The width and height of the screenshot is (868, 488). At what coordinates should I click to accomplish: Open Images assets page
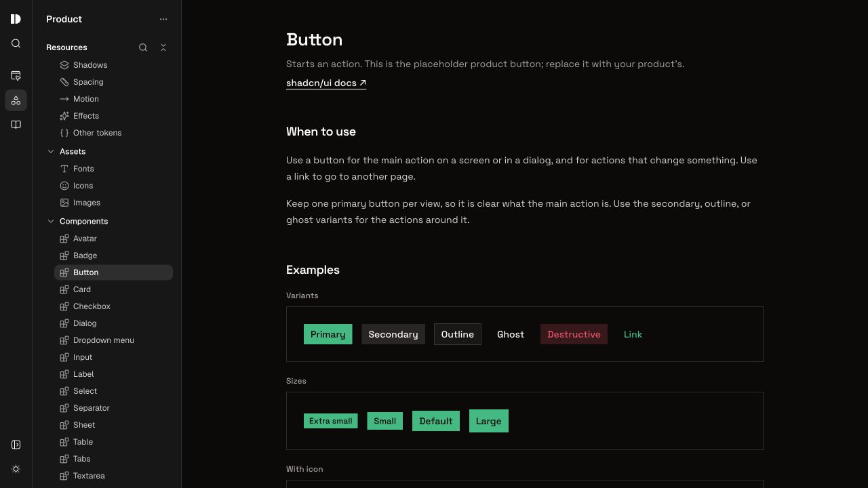coord(113,203)
